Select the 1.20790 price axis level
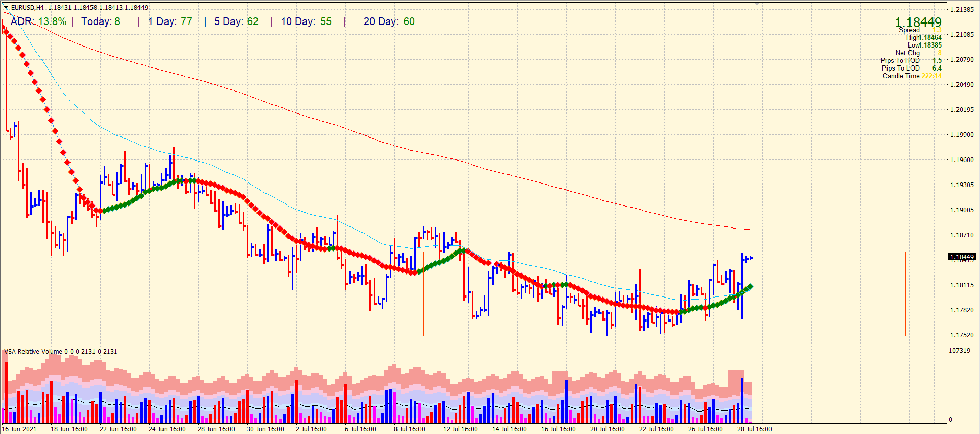Screen dimensions: 980x434 coord(962,60)
